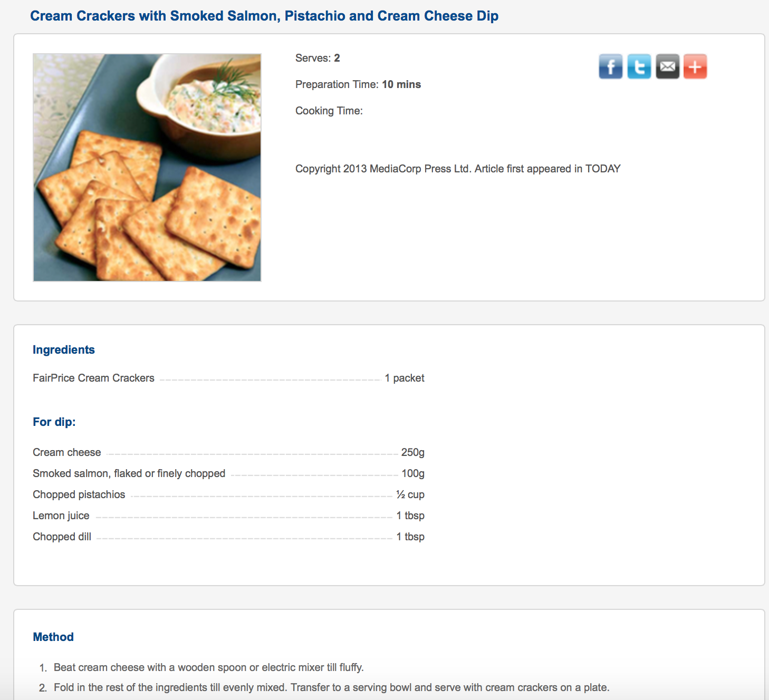Image resolution: width=769 pixels, height=700 pixels.
Task: Click the Cooking Time label
Action: [x=329, y=111]
